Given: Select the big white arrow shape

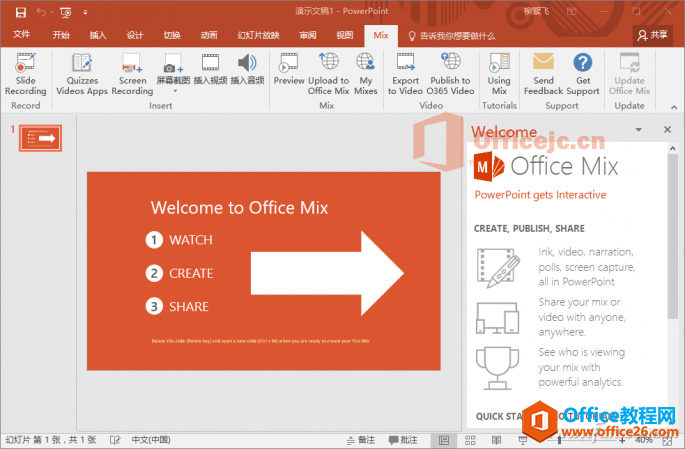Looking at the screenshot, I should 327,273.
